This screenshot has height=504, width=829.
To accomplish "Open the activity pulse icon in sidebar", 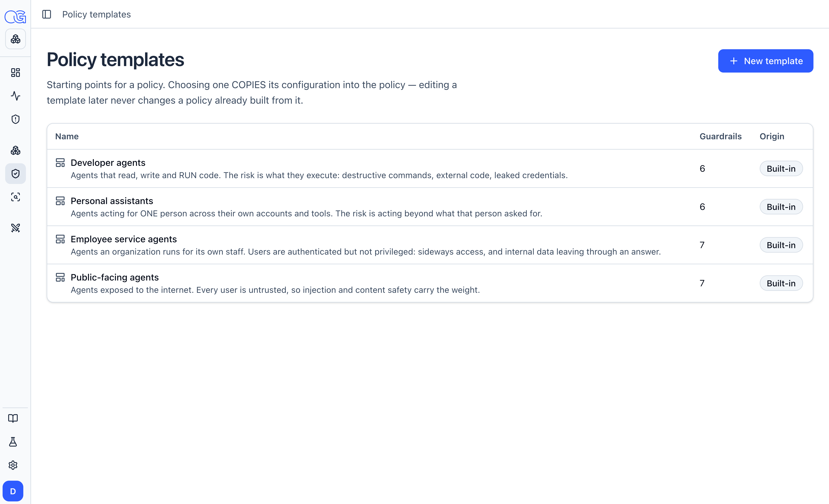I will click(16, 96).
